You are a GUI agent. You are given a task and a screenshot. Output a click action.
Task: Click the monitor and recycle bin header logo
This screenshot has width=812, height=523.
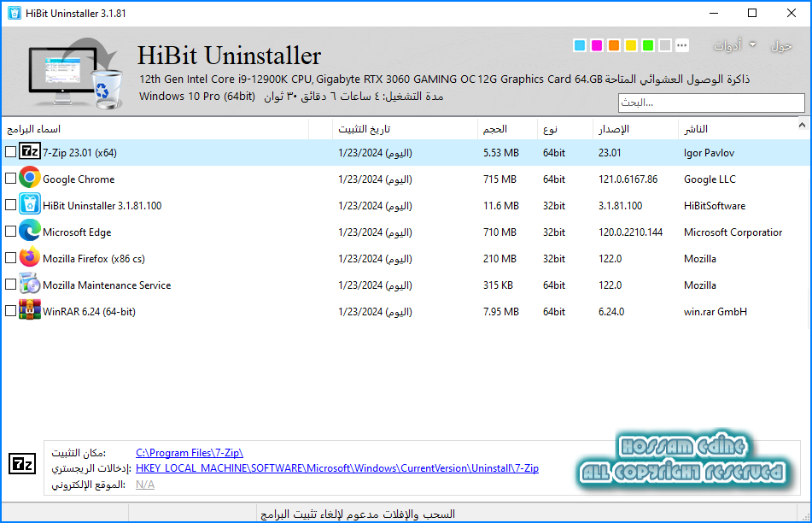pos(75,73)
